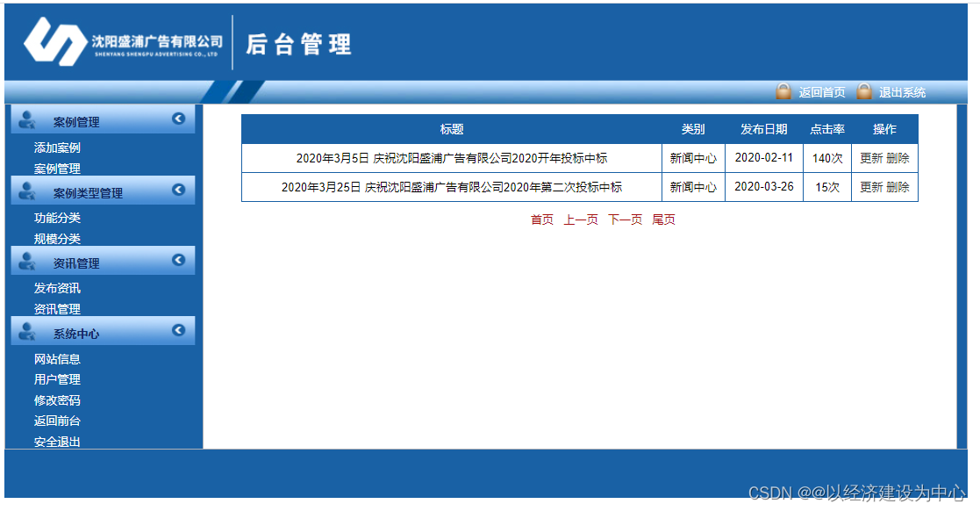The width and height of the screenshot is (980, 511).
Task: Click 删除 on the second news row
Action: coord(898,186)
